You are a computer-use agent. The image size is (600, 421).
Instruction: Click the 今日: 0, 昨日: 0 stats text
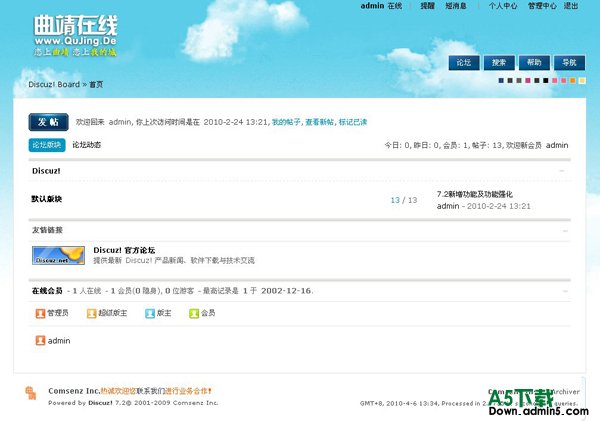click(x=412, y=145)
